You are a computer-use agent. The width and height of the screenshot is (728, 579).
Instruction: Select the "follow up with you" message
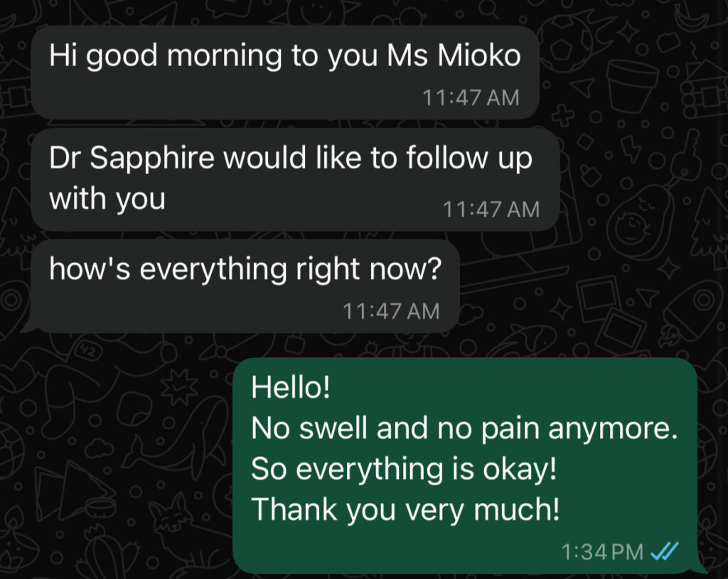click(x=295, y=180)
